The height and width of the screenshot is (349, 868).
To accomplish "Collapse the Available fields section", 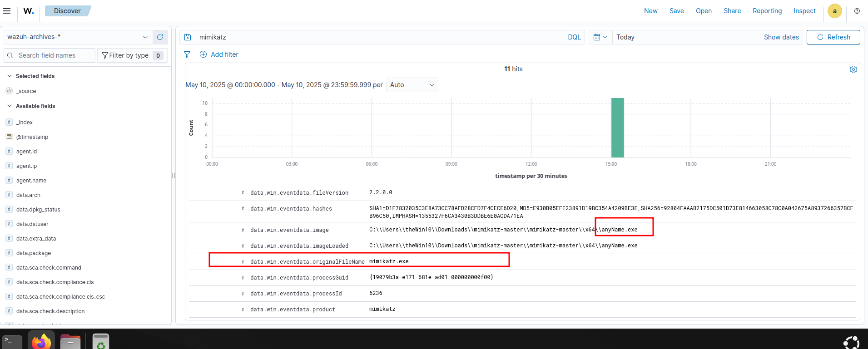I will pyautogui.click(x=10, y=106).
